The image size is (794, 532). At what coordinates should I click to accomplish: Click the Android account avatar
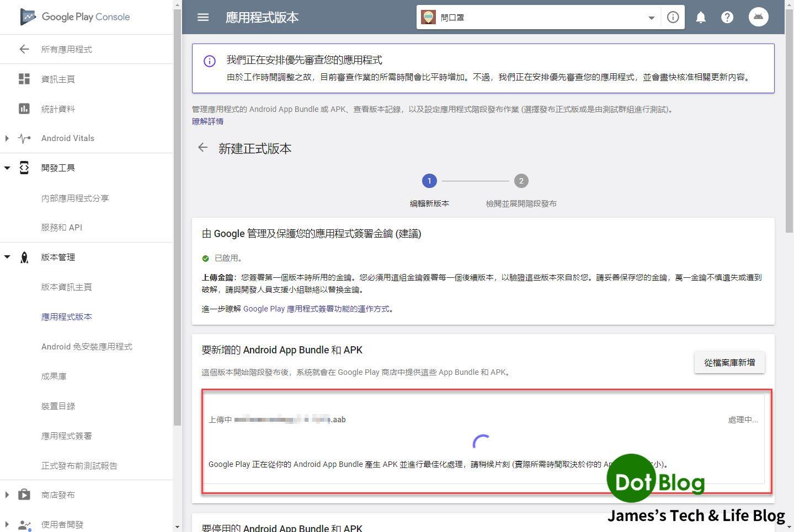tap(759, 17)
